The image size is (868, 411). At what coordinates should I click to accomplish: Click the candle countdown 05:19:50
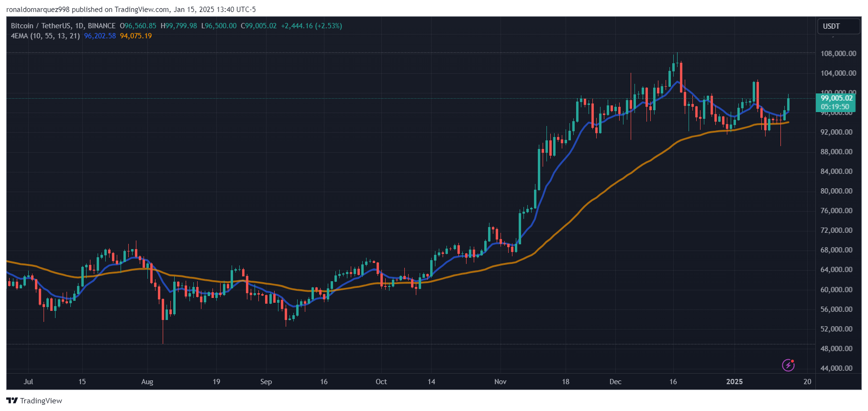coord(835,107)
